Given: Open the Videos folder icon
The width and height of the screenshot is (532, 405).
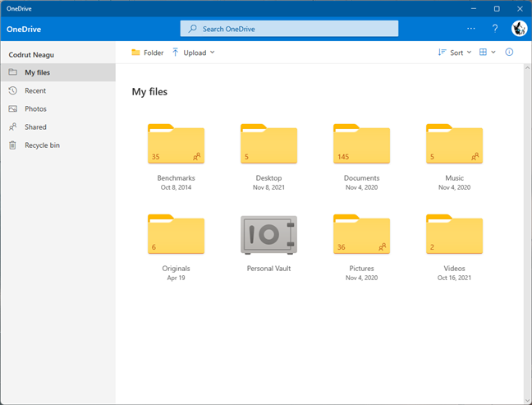Looking at the screenshot, I should 454,234.
